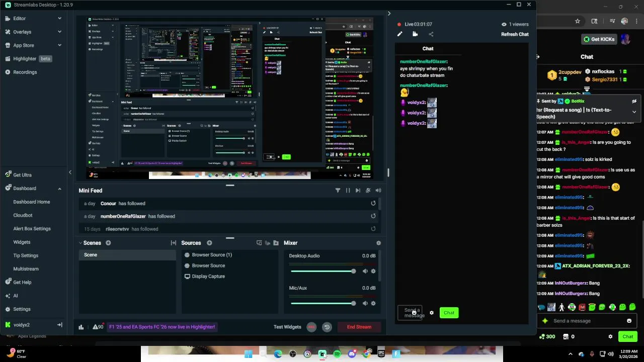Open Alert Box Settings
Viewport: 644px width, 362px height.
coord(32,229)
